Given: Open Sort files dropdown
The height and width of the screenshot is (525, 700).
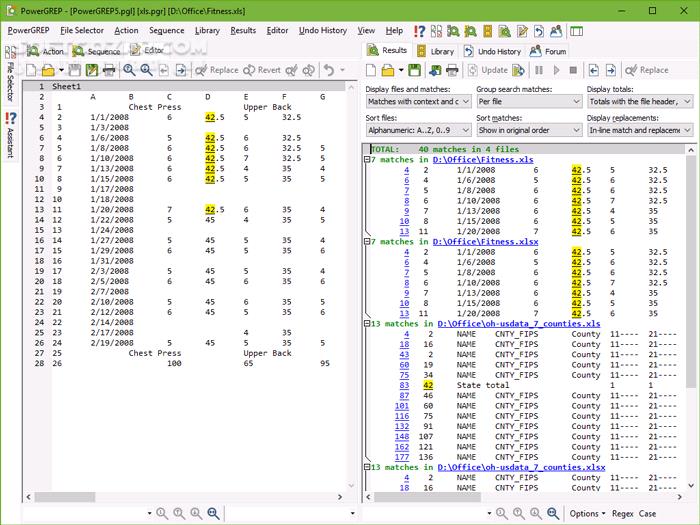Looking at the screenshot, I should pyautogui.click(x=418, y=130).
